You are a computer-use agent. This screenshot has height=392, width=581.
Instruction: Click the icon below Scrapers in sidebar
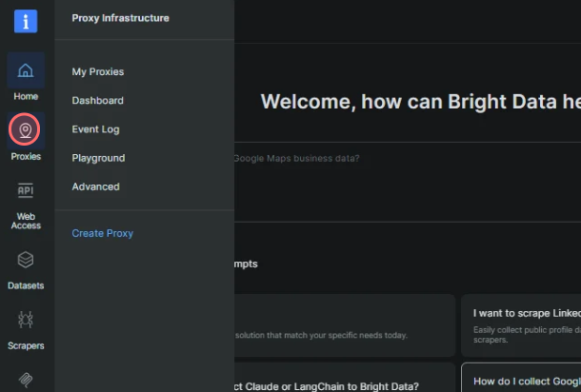[26, 380]
